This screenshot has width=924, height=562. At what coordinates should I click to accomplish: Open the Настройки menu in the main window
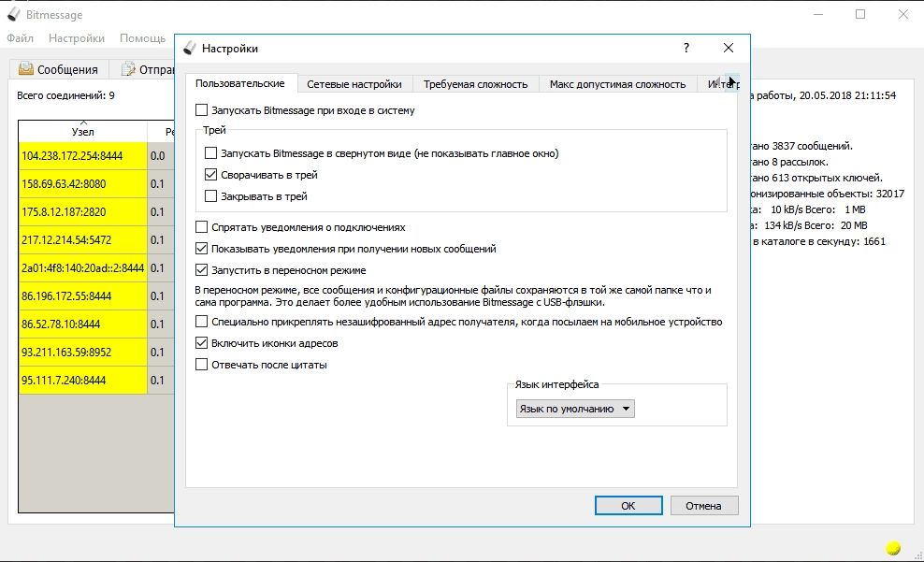(x=77, y=38)
